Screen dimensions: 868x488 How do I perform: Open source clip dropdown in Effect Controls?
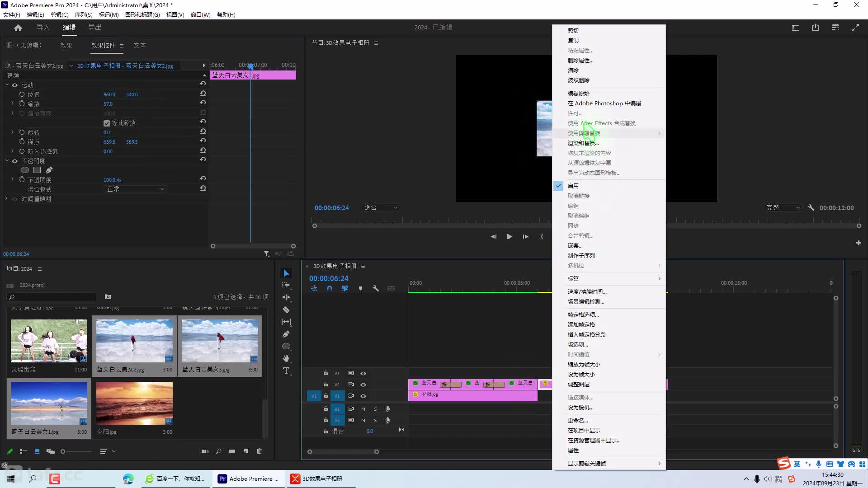pos(71,66)
